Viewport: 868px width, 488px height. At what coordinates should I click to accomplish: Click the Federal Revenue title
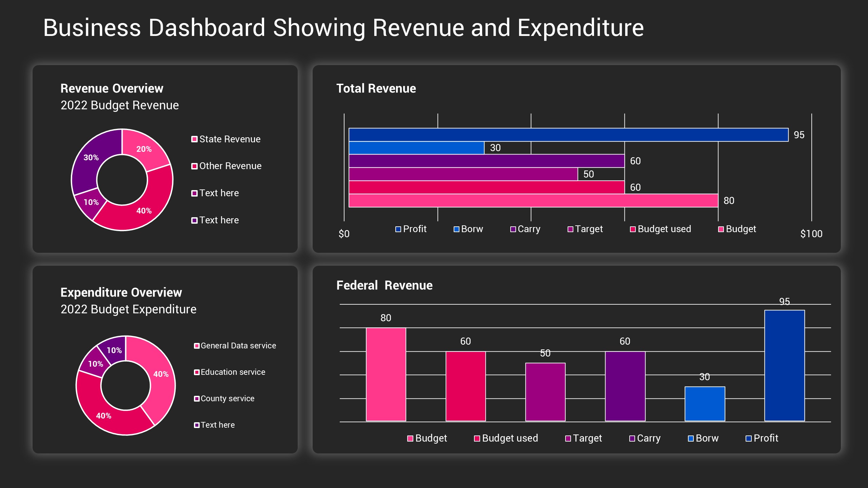(x=384, y=285)
